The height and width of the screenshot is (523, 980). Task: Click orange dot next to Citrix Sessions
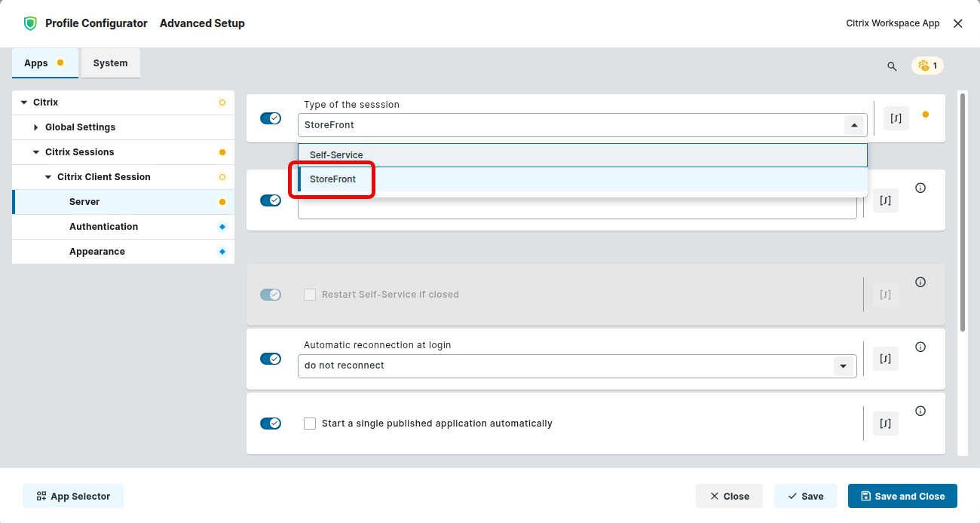(x=222, y=152)
